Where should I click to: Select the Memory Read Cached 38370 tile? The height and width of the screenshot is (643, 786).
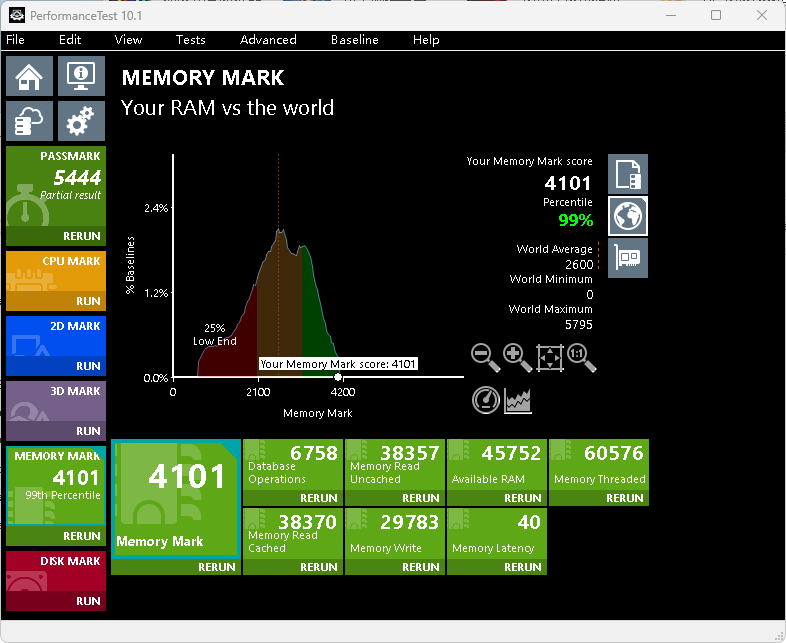pyautogui.click(x=293, y=534)
